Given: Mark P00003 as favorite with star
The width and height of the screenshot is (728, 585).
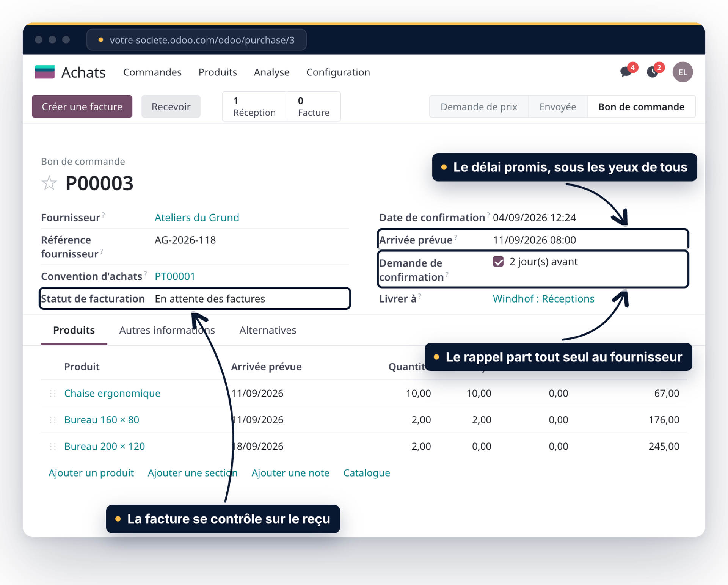Looking at the screenshot, I should (x=49, y=183).
